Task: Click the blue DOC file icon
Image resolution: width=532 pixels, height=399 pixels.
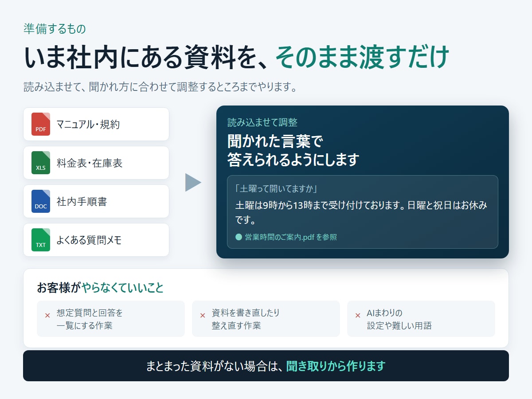Action: (41, 201)
